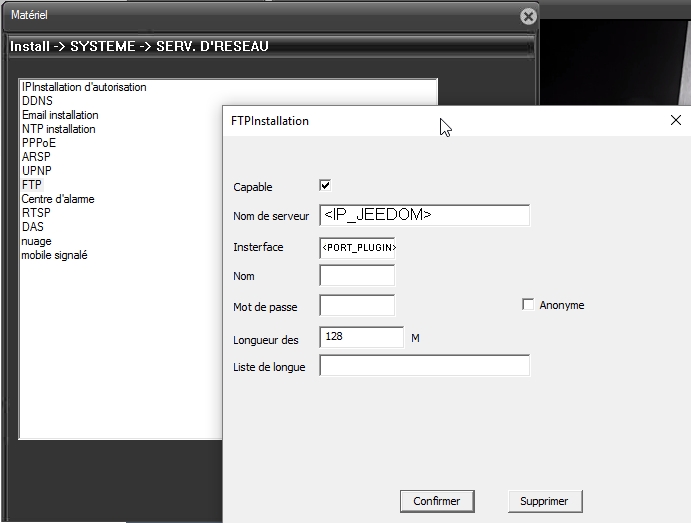The width and height of the screenshot is (691, 523).
Task: Select the highlighted FTP entry
Action: click(32, 185)
